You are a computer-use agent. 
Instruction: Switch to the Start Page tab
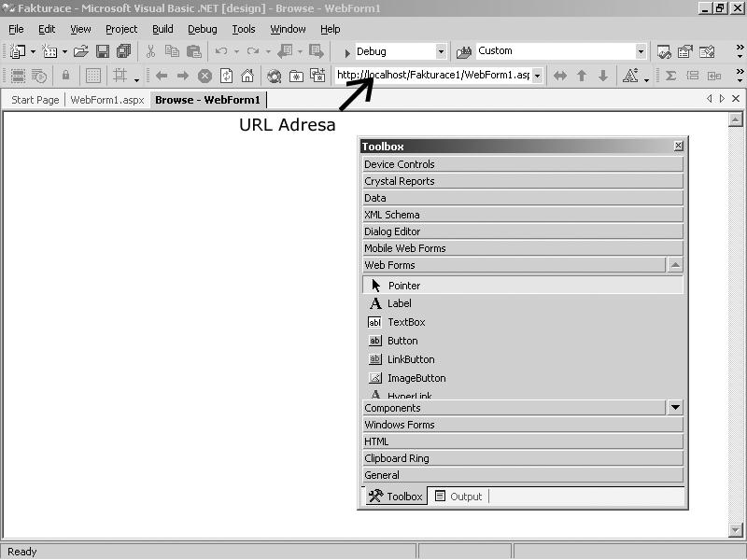pyautogui.click(x=35, y=100)
